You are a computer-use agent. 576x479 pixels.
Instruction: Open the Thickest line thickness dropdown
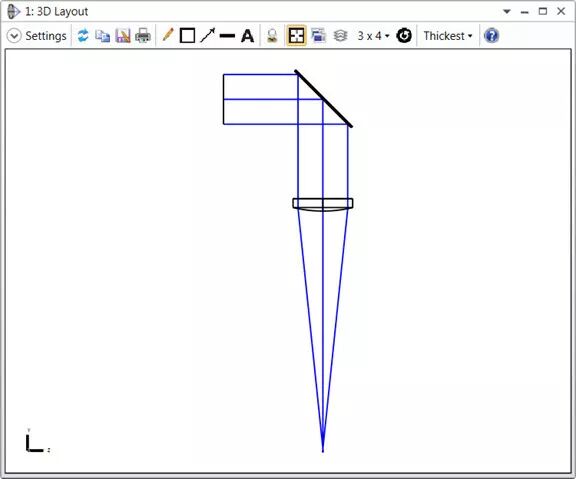(x=448, y=36)
